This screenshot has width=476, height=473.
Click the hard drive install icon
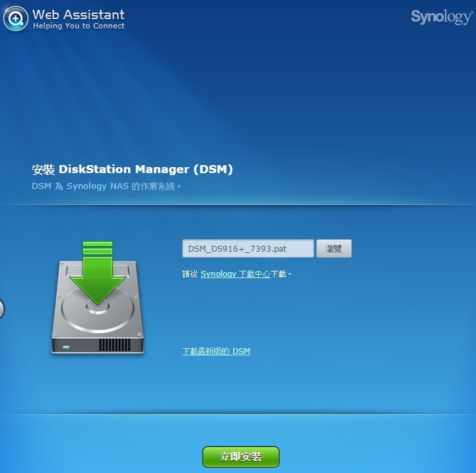[98, 298]
